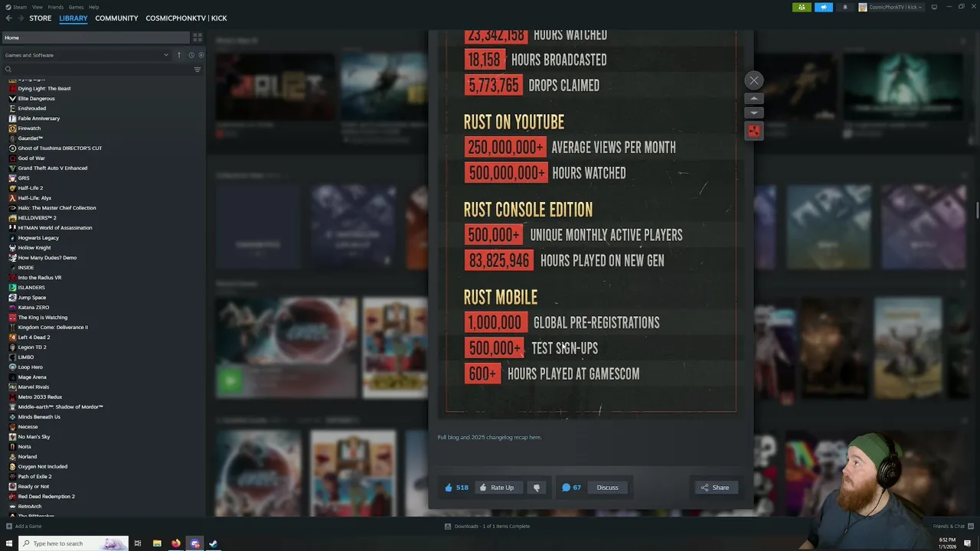This screenshot has width=980, height=551.
Task: Switch to the LIBRARY tab
Action: coord(73,18)
